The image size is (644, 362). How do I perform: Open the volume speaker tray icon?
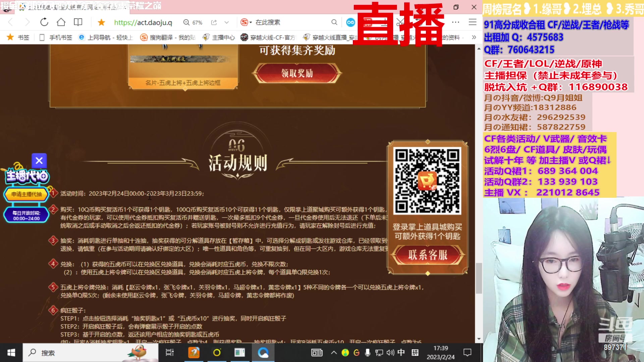point(390,353)
